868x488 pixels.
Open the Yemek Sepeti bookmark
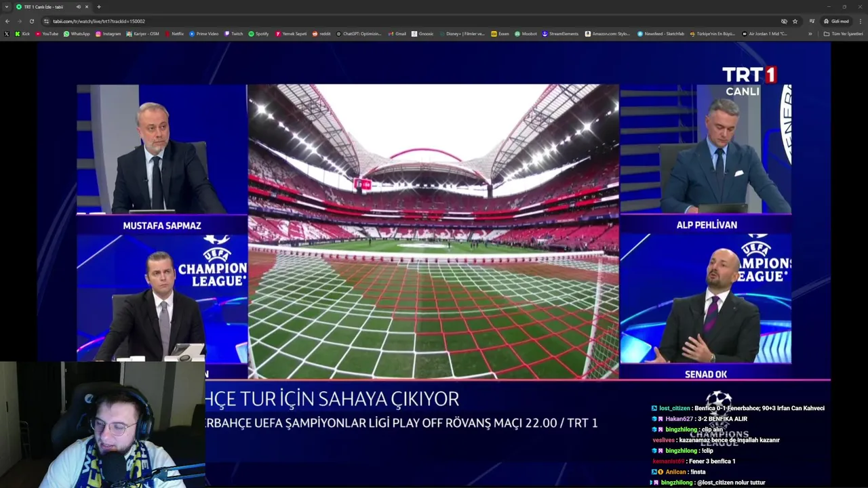tap(291, 34)
